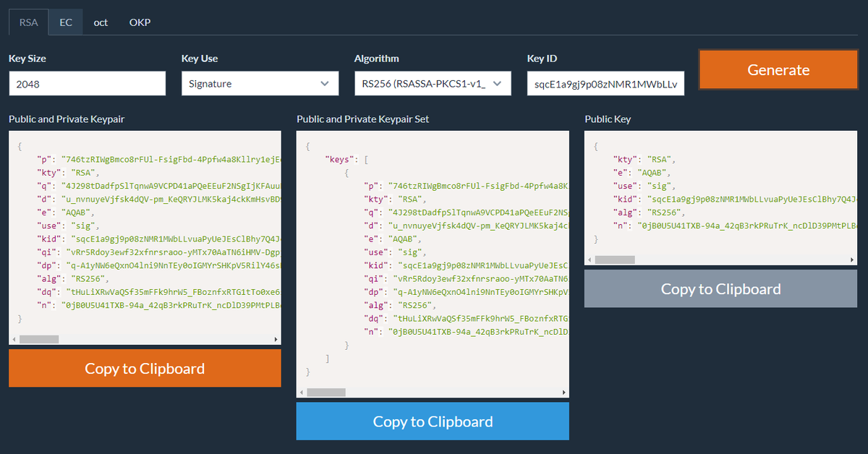Open the oct key type tab
This screenshot has width=868, height=454.
tap(101, 22)
